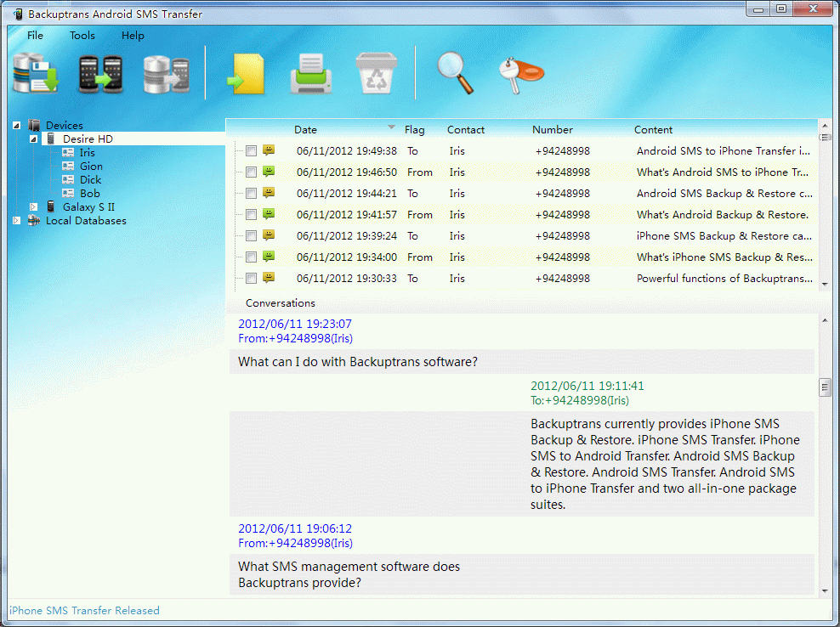Expand the Galaxy S II device node
840x627 pixels.
tap(35, 206)
